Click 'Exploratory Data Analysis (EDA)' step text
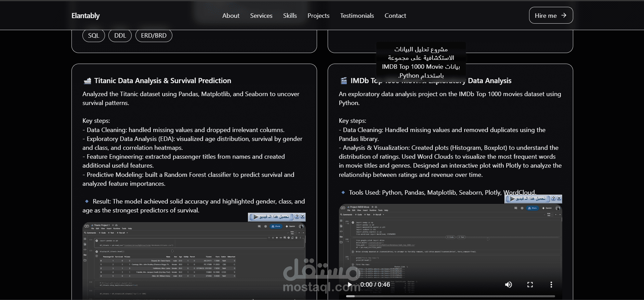The height and width of the screenshot is (300, 644). pos(192,143)
